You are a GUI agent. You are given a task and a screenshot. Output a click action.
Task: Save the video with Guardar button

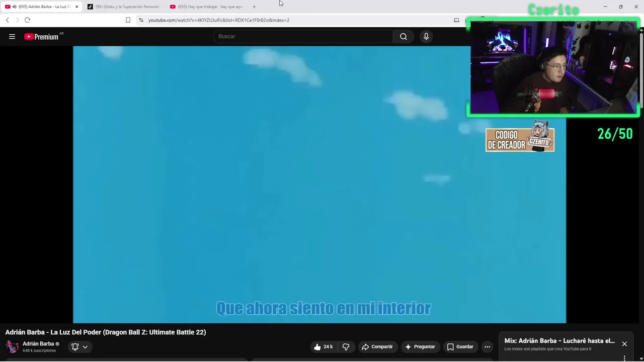click(x=460, y=346)
